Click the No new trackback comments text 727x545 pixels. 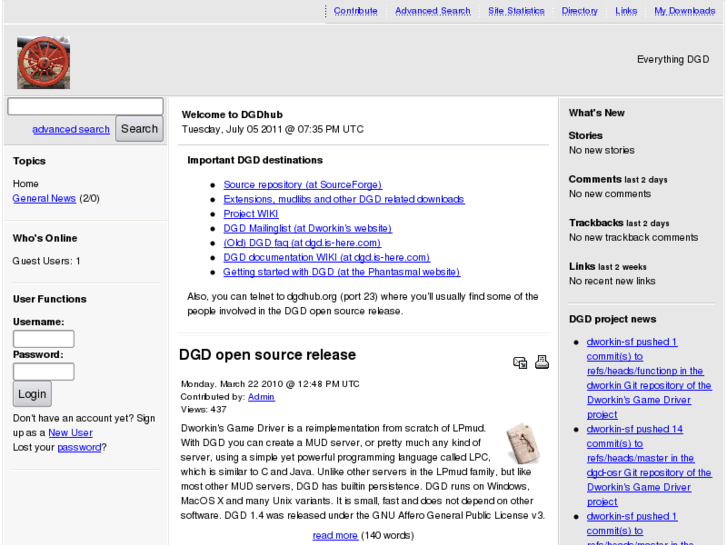coord(633,237)
